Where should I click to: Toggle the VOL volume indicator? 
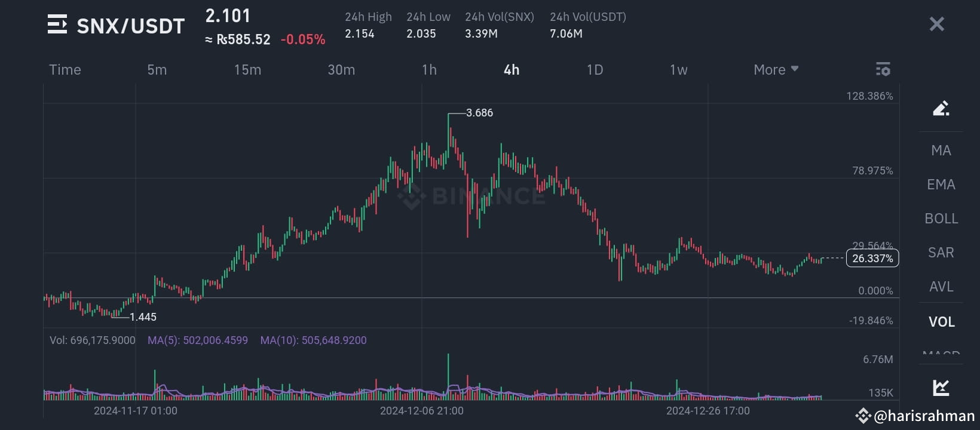[x=941, y=321]
